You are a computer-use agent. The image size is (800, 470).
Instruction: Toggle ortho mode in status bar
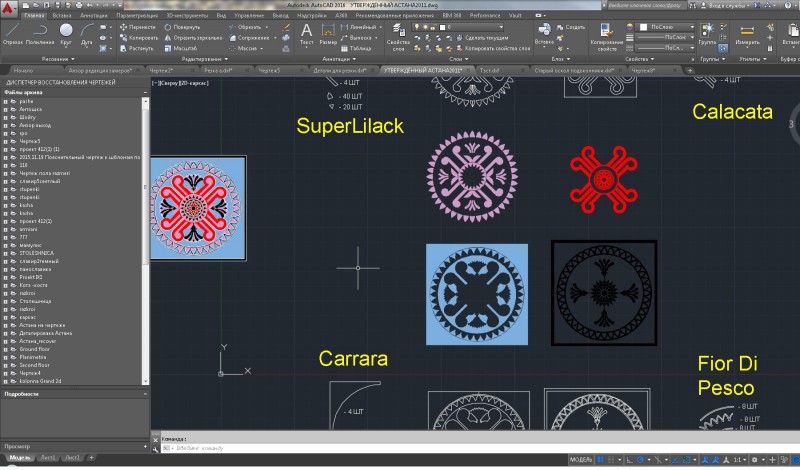click(630, 460)
